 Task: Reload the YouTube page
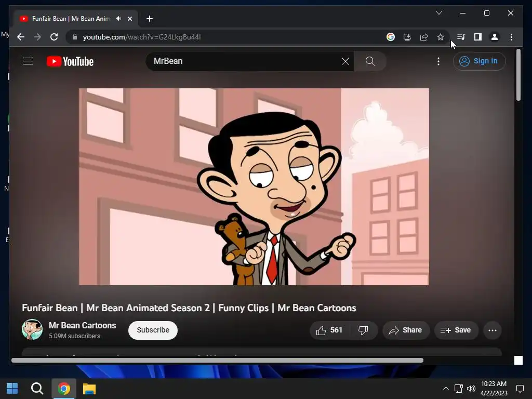point(54,37)
